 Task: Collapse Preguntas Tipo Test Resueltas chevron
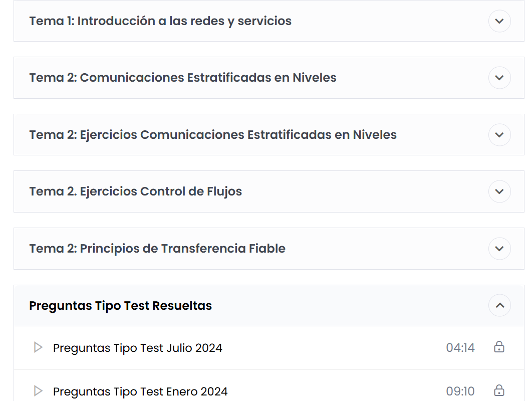(x=499, y=305)
